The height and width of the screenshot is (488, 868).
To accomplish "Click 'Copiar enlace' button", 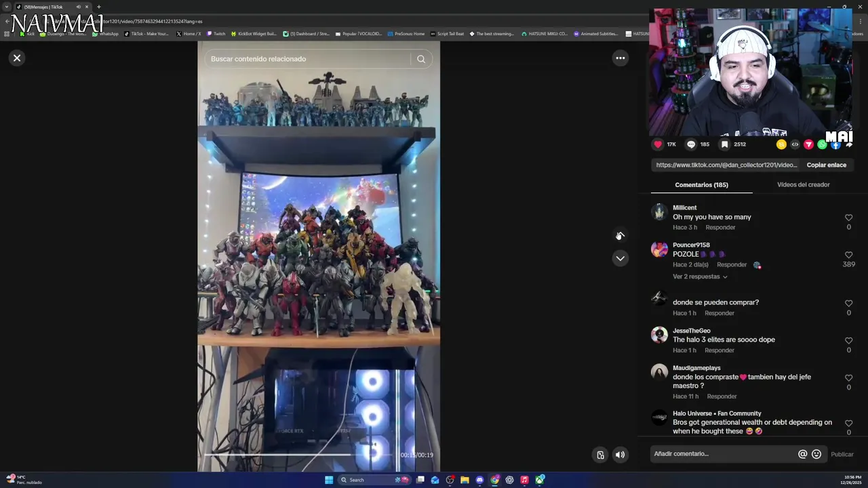I will (x=826, y=165).
